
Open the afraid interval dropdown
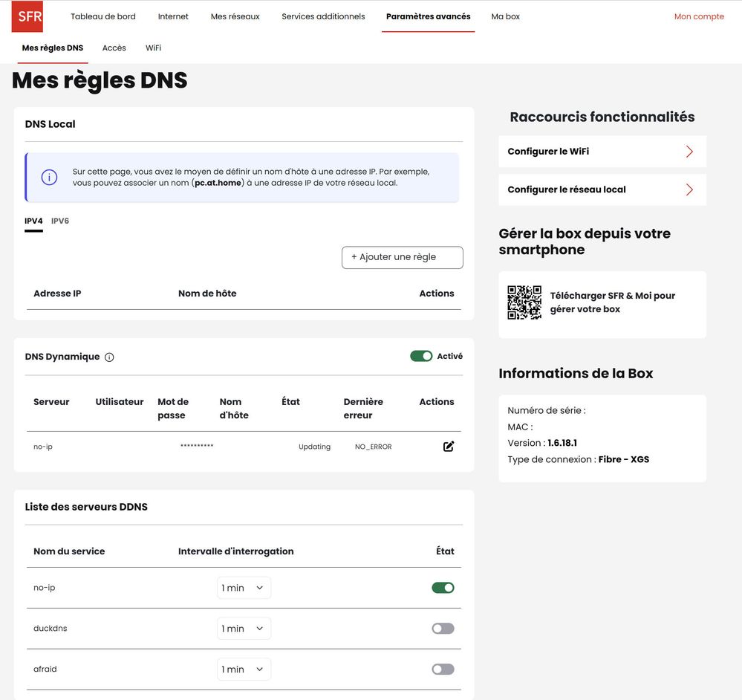(x=244, y=670)
